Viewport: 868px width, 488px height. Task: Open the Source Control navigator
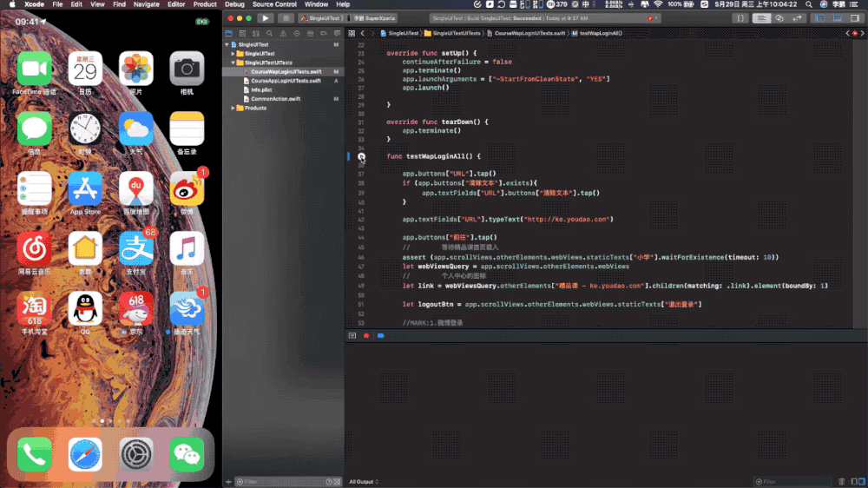click(242, 33)
